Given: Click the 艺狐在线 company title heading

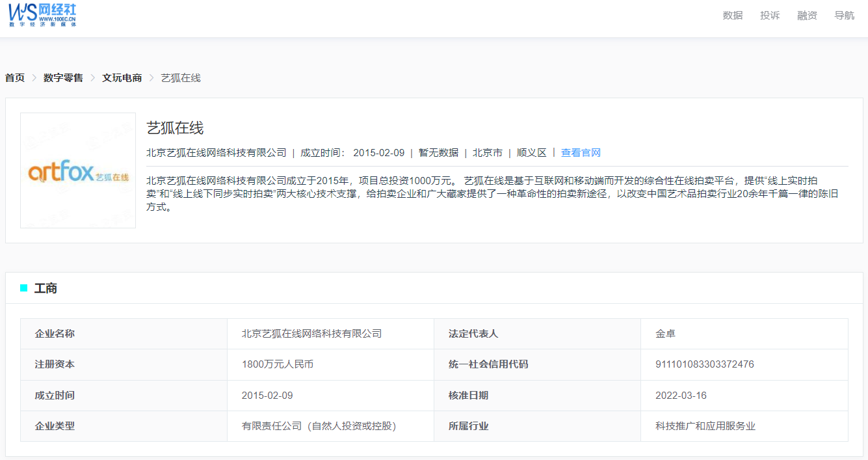Looking at the screenshot, I should (x=175, y=128).
